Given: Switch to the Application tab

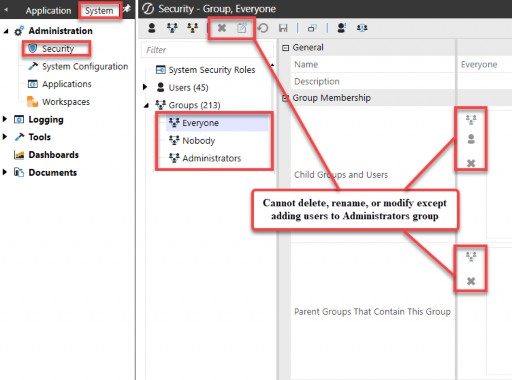Looking at the screenshot, I should tap(48, 11).
